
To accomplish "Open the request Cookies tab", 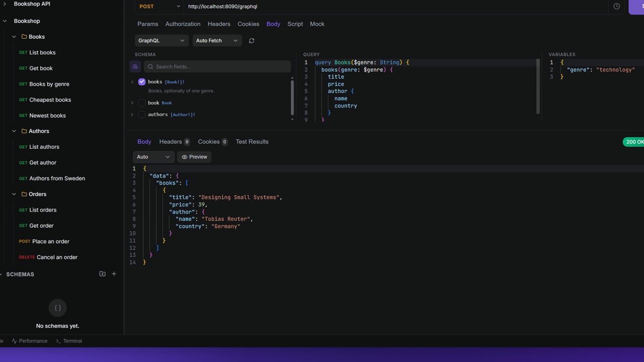I will coord(249,24).
